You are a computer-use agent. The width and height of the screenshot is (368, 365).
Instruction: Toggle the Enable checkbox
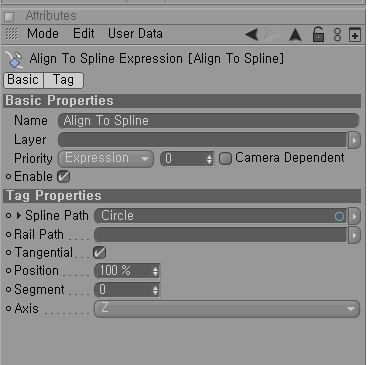click(x=63, y=177)
